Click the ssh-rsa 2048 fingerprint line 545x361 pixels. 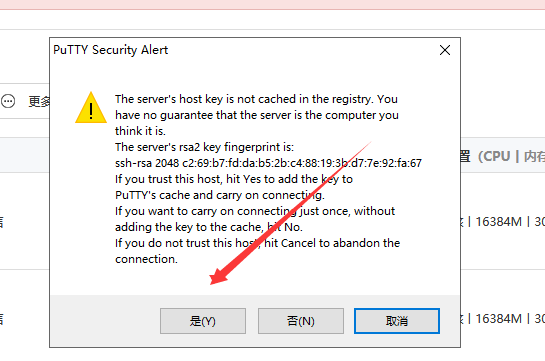268,163
